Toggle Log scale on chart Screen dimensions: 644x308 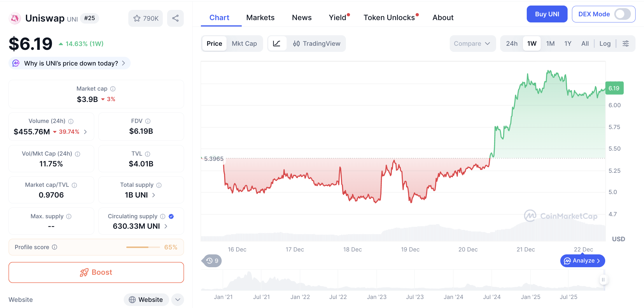[x=605, y=44]
